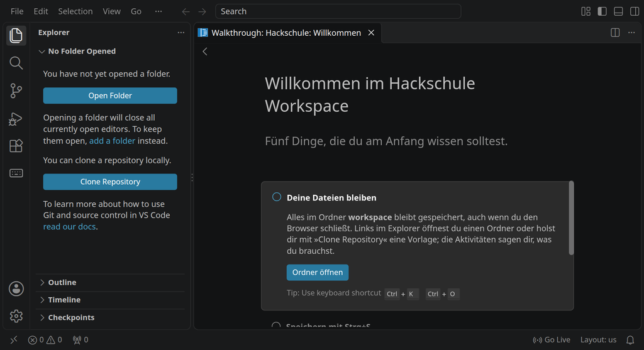Click walkthrough steps vertical scrollbar
Viewport: 644px width, 350px height.
(x=571, y=218)
